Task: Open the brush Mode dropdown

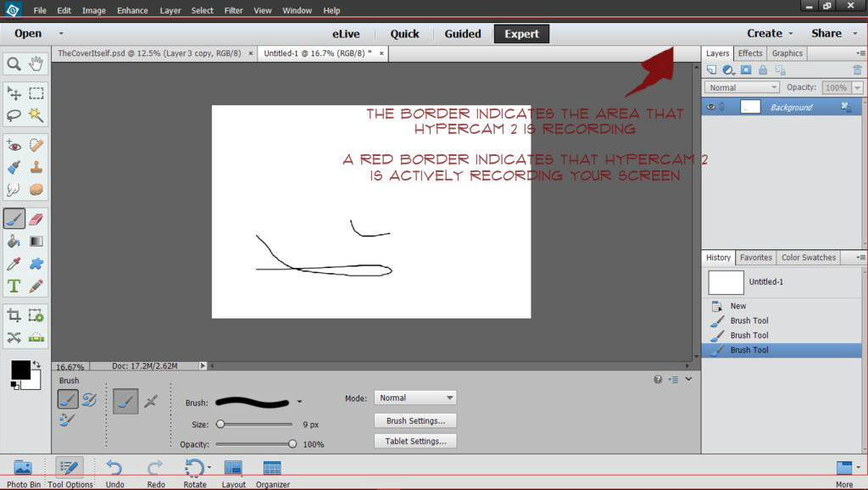Action: (415, 398)
